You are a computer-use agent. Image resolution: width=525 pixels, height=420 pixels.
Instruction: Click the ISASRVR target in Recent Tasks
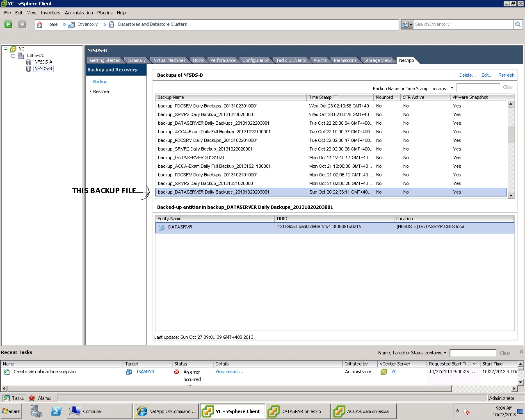pos(145,372)
